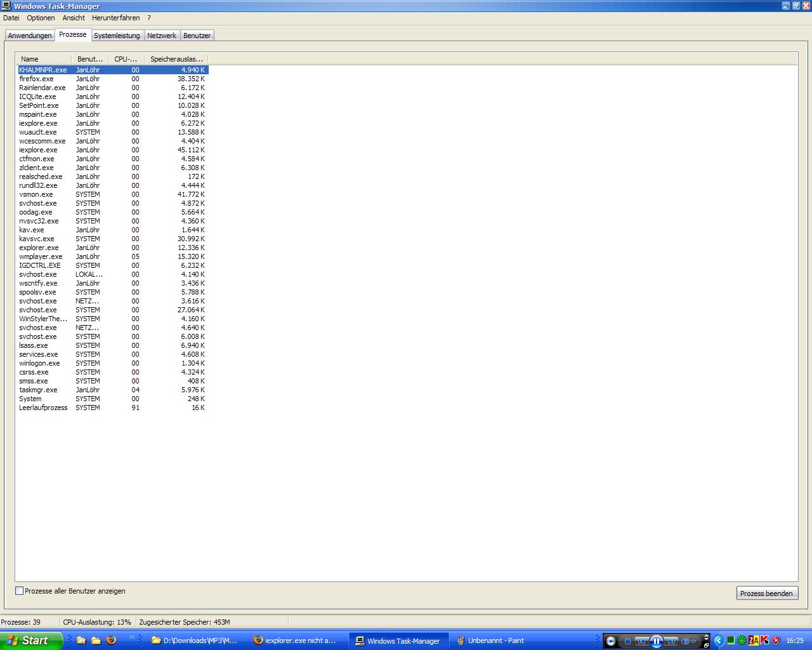Select the ctfmon.exe process

tap(113, 159)
